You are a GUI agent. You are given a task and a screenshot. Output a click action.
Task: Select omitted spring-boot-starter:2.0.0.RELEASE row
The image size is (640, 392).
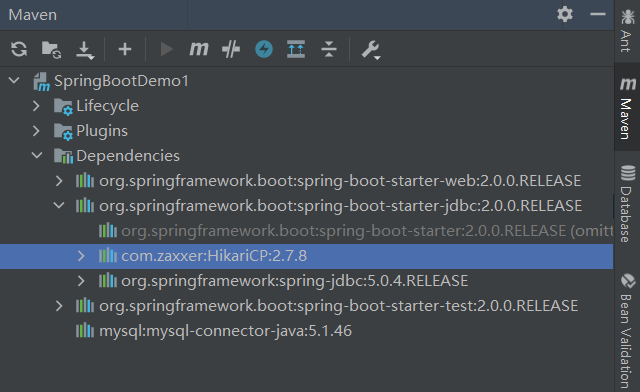tap(307, 231)
